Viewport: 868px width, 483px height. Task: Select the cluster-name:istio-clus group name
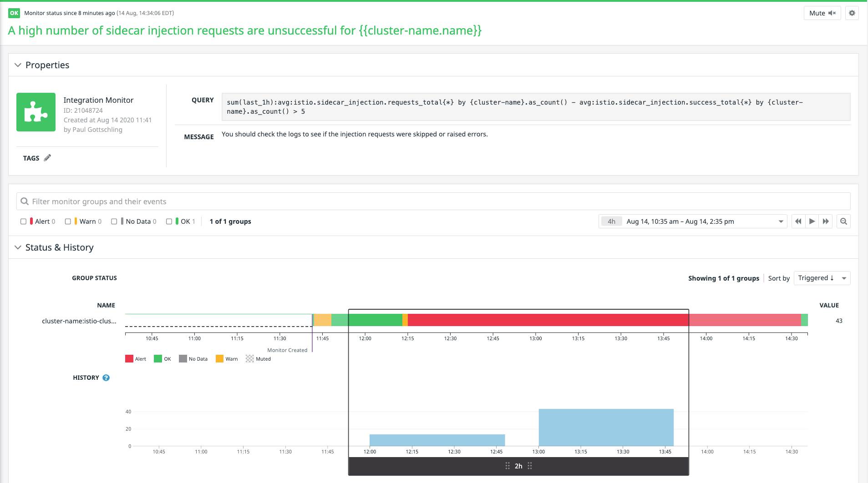pyautogui.click(x=78, y=321)
